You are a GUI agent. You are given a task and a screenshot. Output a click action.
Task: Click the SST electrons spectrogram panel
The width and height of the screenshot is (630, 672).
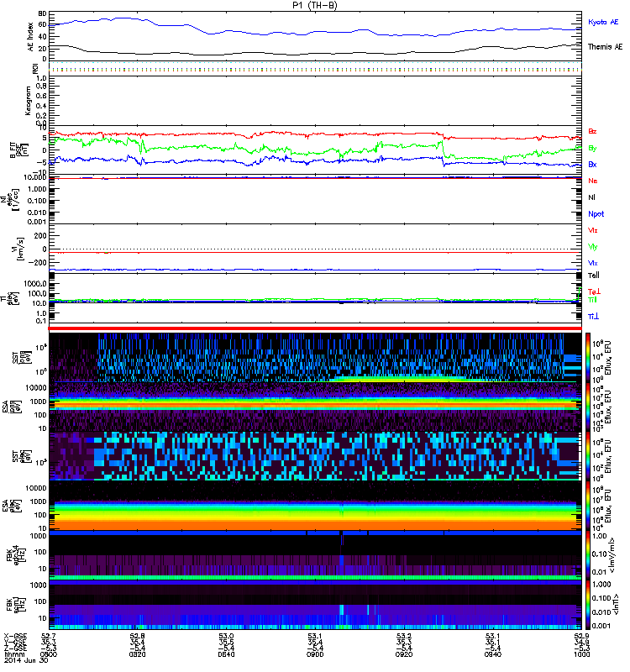click(x=316, y=456)
